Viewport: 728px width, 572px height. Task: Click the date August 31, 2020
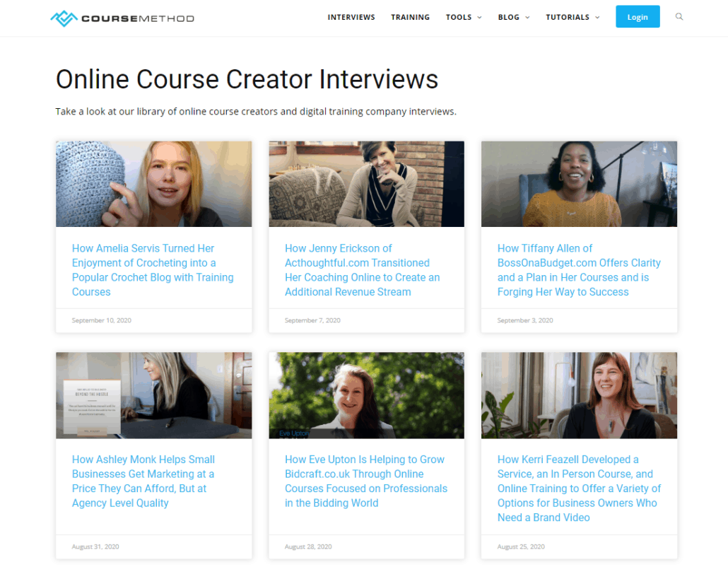click(x=95, y=547)
